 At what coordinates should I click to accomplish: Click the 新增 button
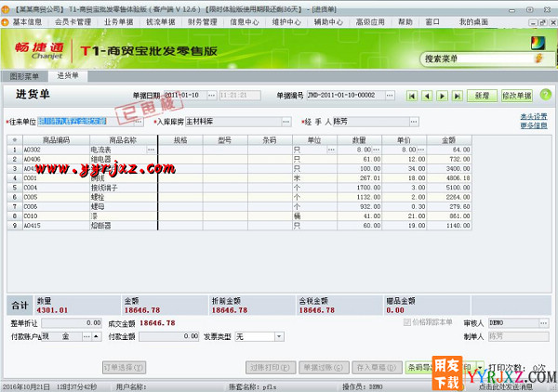pyautogui.click(x=480, y=96)
